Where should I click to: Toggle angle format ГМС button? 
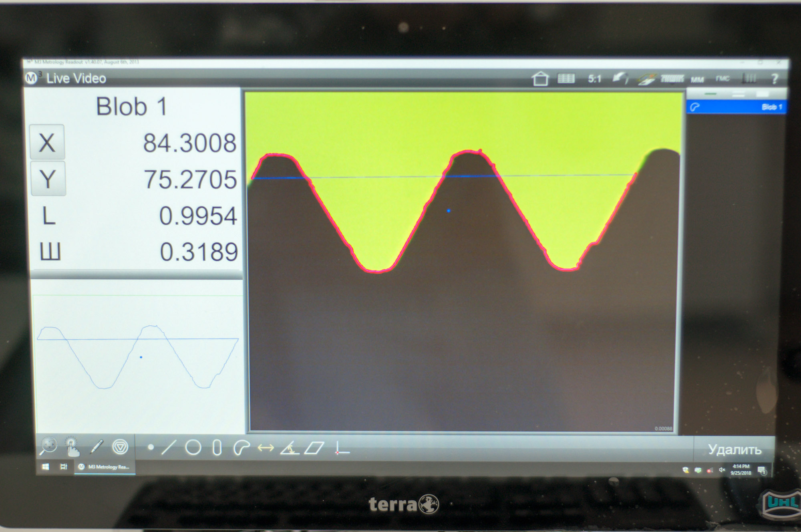(x=723, y=79)
